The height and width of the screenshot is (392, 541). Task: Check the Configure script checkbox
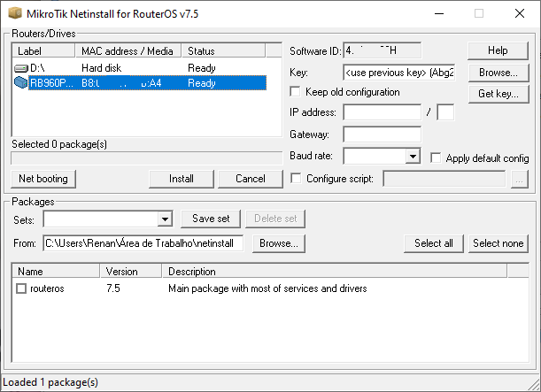tap(296, 178)
